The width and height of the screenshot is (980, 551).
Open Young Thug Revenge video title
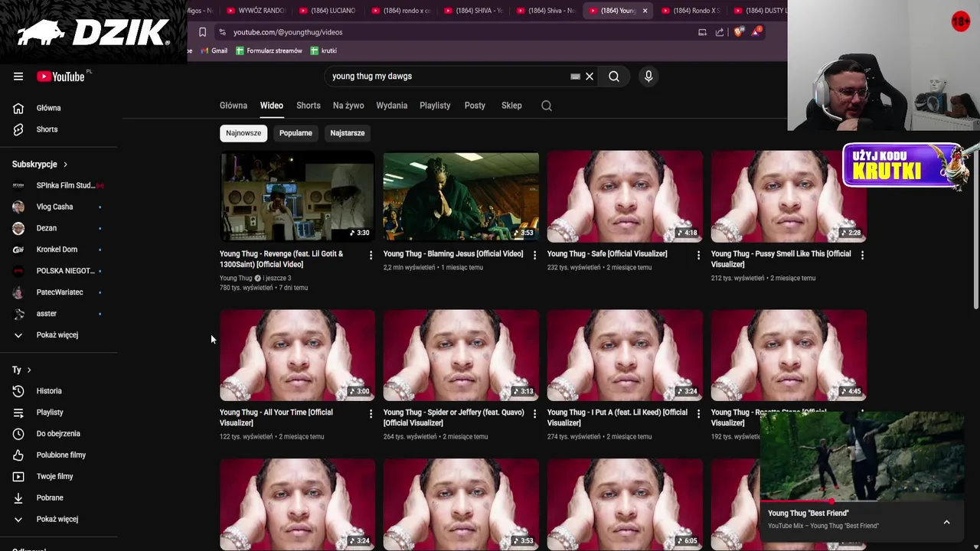point(281,259)
